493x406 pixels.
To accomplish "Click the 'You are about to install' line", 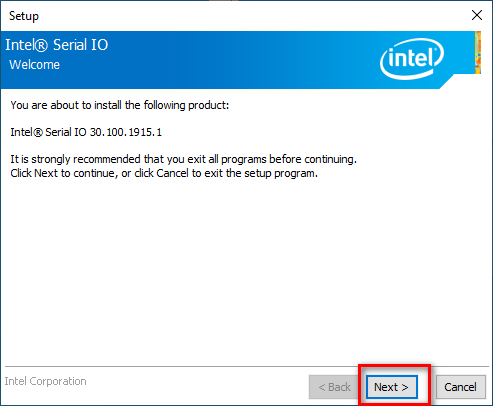I will coord(120,105).
